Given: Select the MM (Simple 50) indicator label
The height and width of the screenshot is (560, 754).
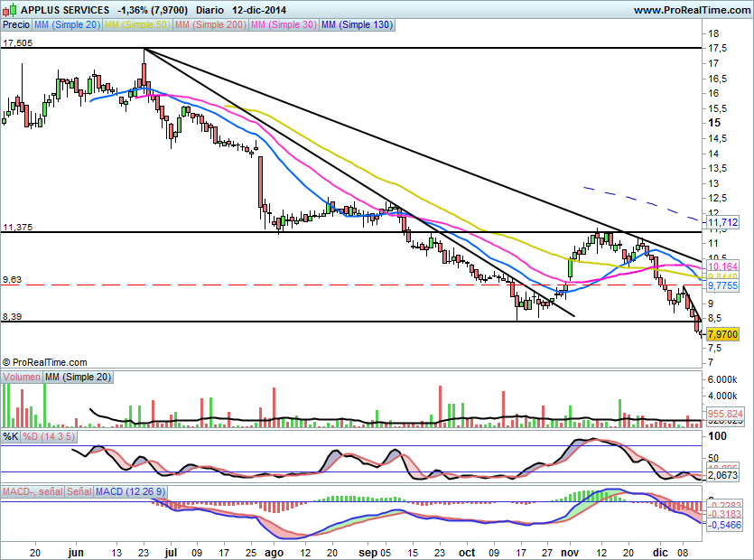Looking at the screenshot, I should click(137, 24).
